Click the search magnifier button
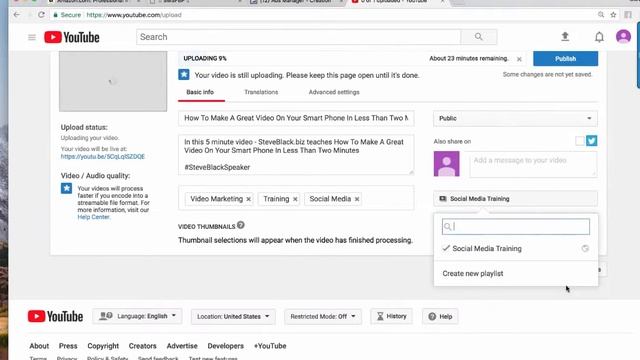The width and height of the screenshot is (640, 360). pos(479,37)
